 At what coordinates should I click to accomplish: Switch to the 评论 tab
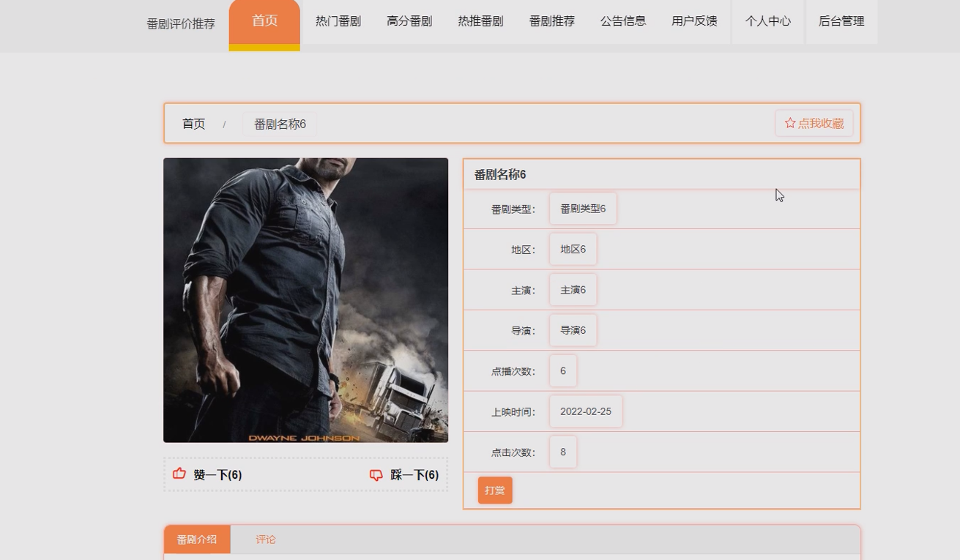click(266, 540)
